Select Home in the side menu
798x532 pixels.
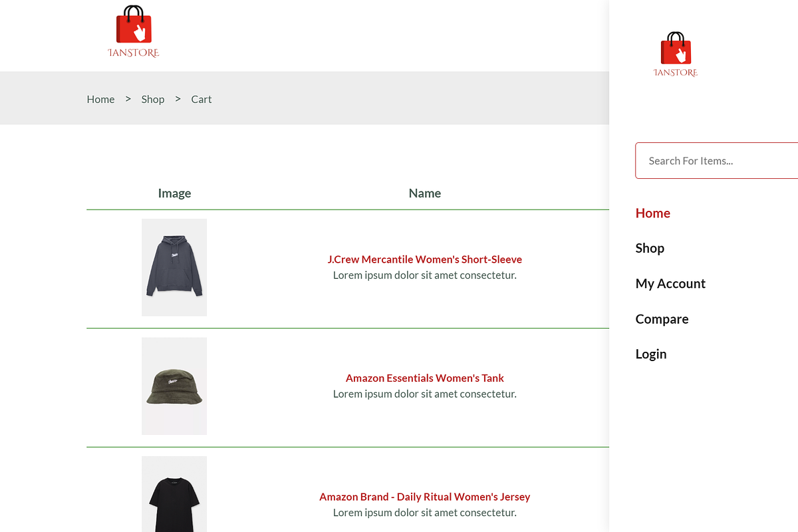[x=653, y=213]
